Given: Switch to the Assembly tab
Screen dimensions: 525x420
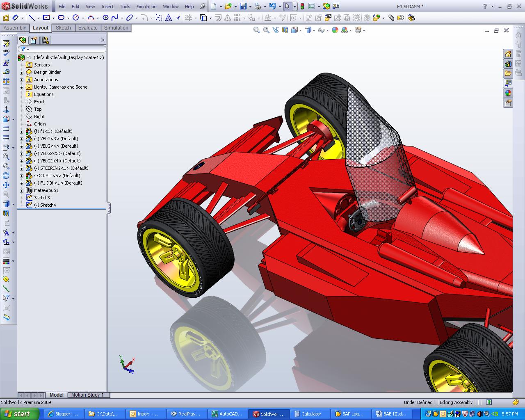Looking at the screenshot, I should [15, 28].
